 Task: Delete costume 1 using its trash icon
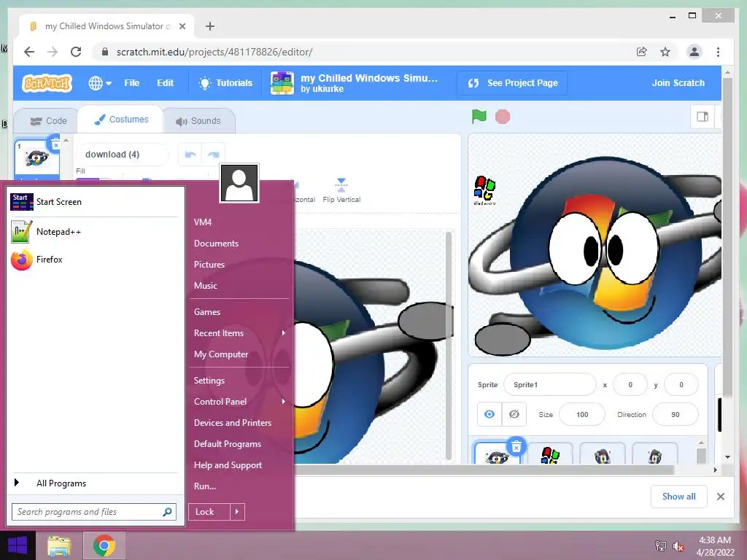(x=55, y=144)
